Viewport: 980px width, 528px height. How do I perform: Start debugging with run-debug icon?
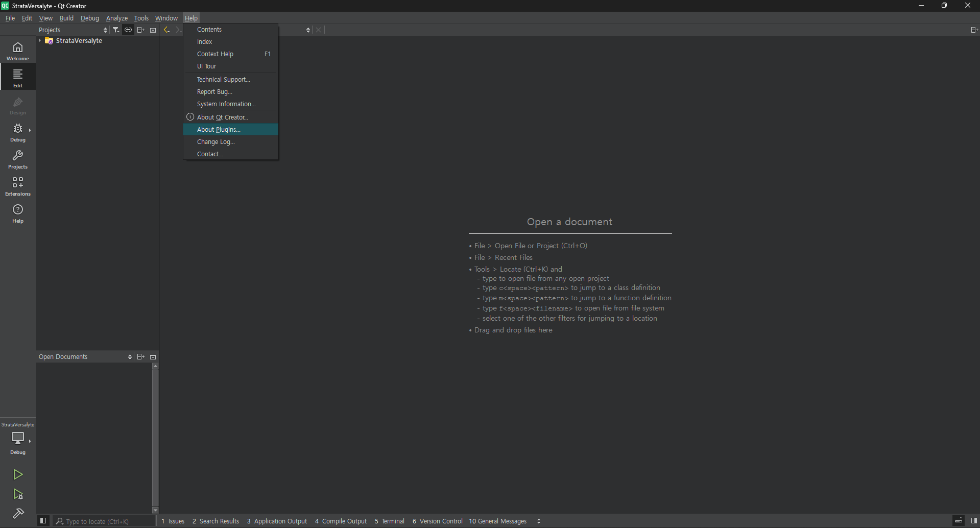coord(18,494)
